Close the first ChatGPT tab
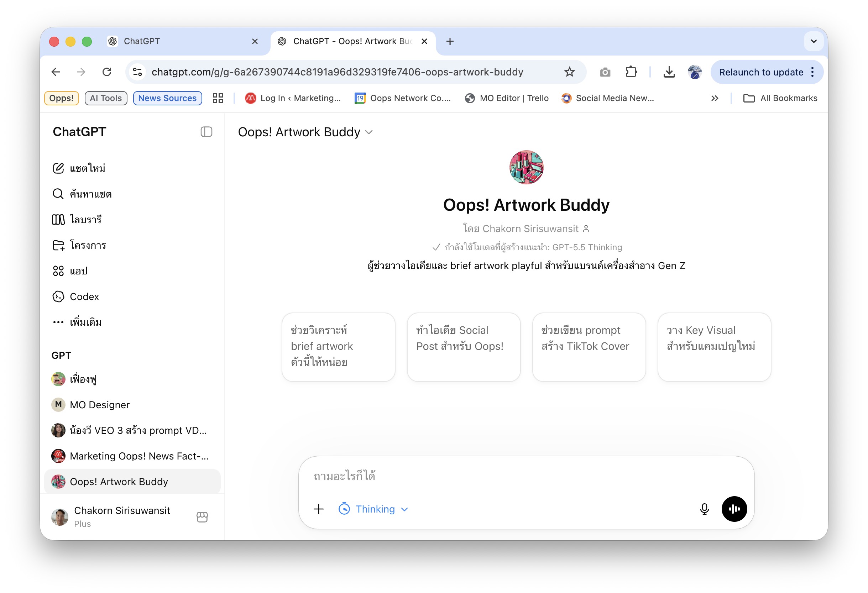This screenshot has width=868, height=593. coord(255,41)
